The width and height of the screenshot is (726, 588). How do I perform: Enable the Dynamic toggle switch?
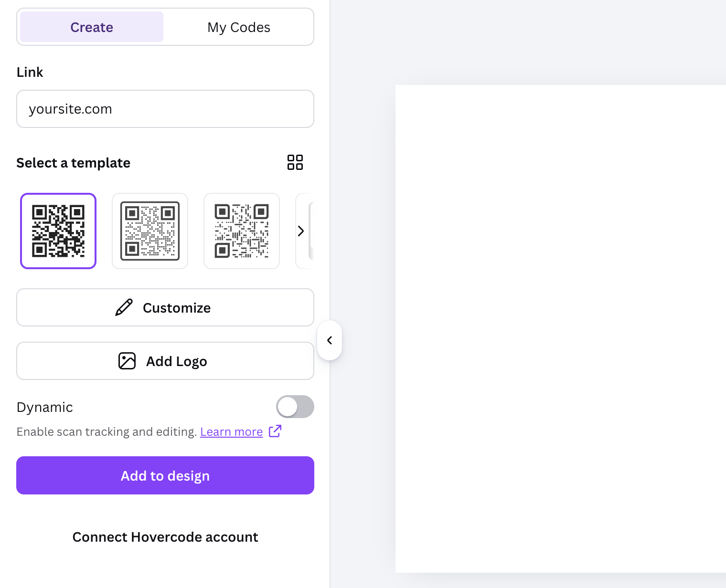tap(295, 407)
